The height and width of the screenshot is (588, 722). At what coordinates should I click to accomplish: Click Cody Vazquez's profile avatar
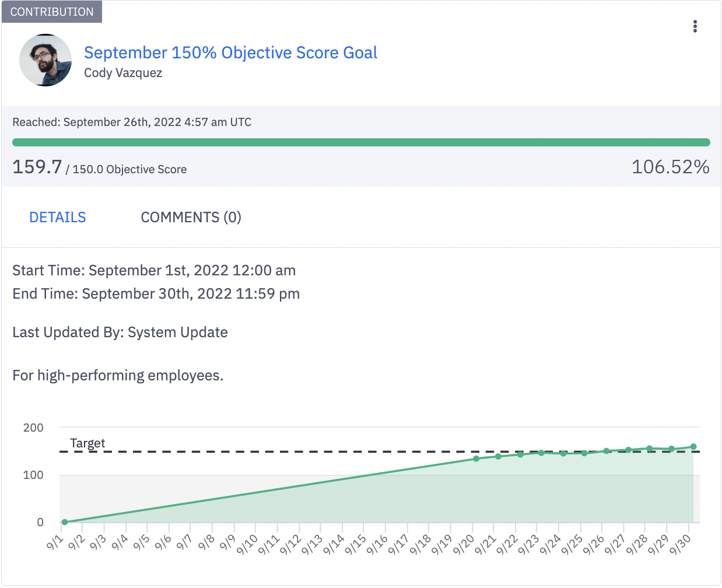click(x=45, y=60)
